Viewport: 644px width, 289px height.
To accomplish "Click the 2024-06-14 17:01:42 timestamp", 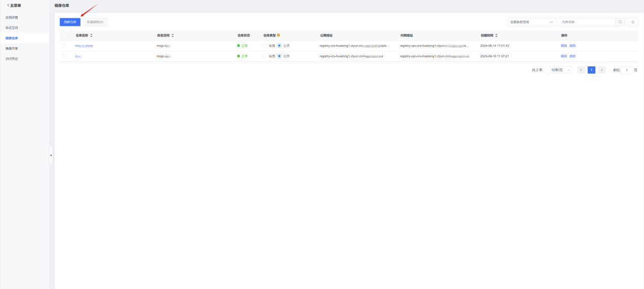I will pyautogui.click(x=495, y=46).
